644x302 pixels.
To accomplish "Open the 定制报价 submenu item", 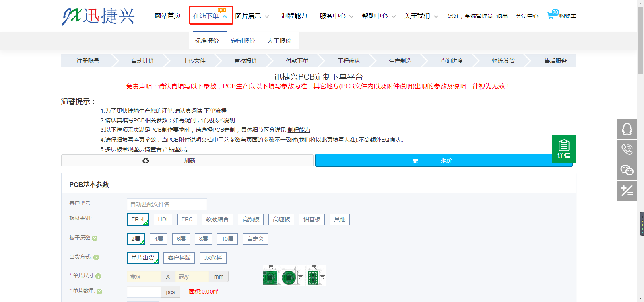I will point(243,41).
